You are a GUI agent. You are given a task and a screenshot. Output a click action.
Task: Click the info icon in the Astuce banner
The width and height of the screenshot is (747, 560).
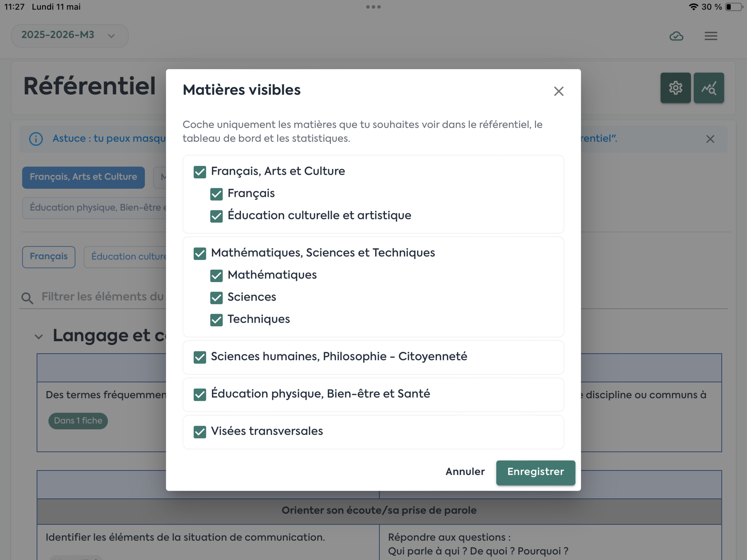pyautogui.click(x=36, y=139)
